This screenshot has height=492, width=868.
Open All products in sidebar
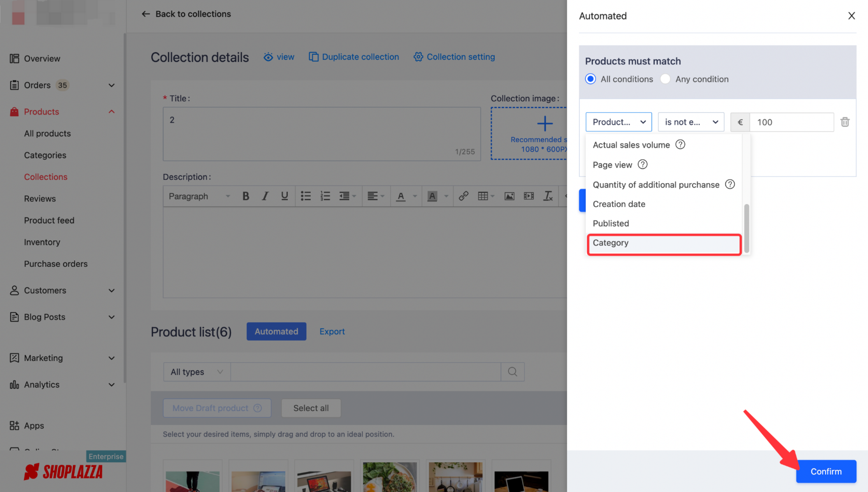(x=47, y=134)
